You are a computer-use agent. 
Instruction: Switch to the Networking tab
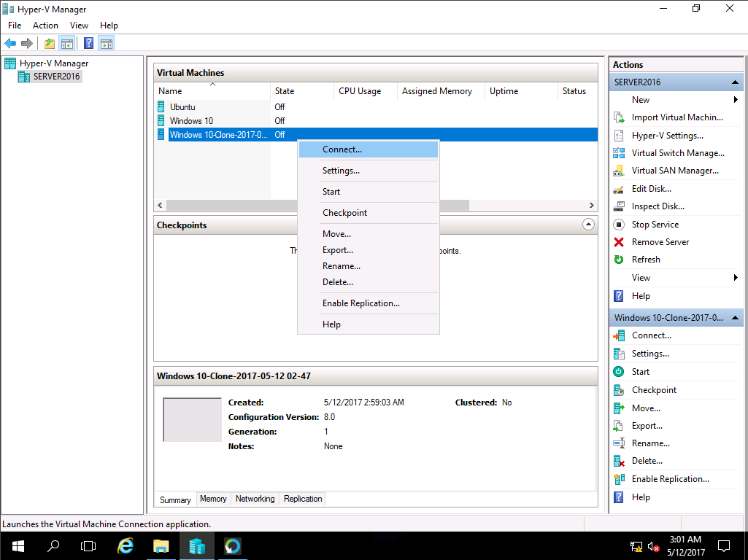pos(255,499)
